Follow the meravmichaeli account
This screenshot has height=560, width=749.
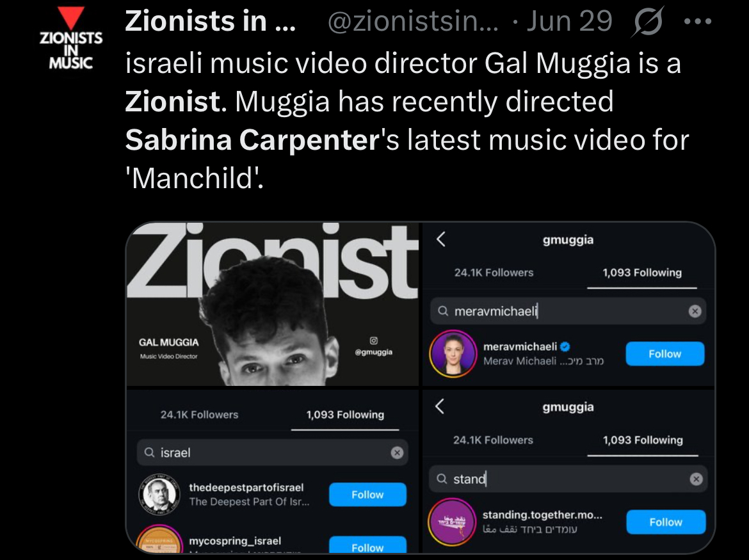(665, 354)
